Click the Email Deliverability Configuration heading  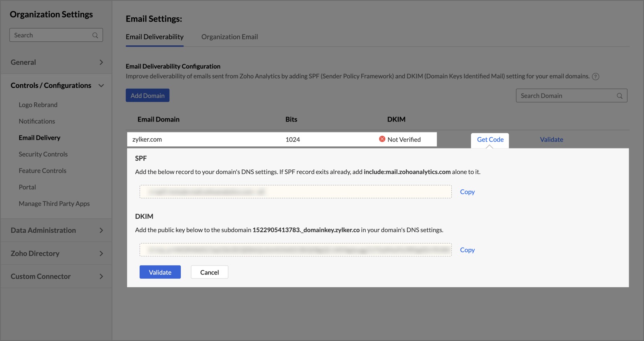[173, 67]
